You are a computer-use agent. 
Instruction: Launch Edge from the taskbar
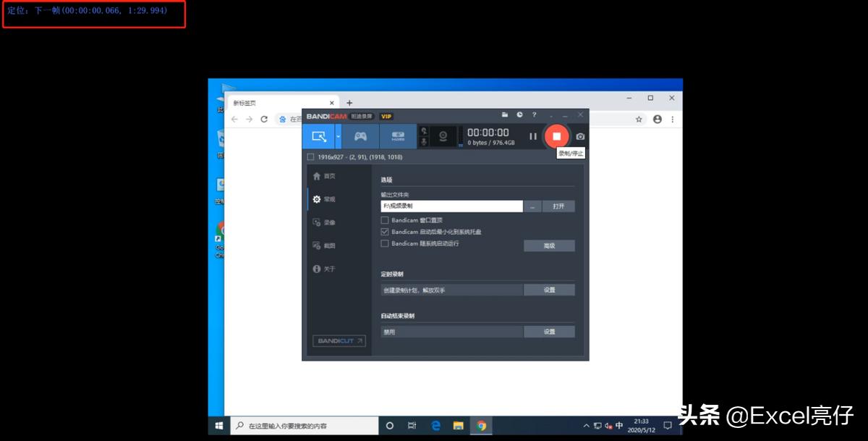[435, 425]
